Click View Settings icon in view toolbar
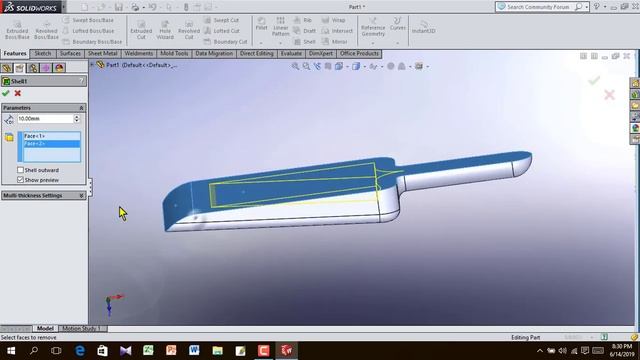 (x=419, y=66)
